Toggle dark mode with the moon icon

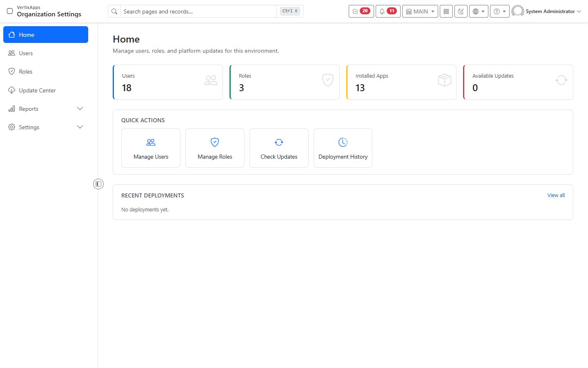(461, 11)
